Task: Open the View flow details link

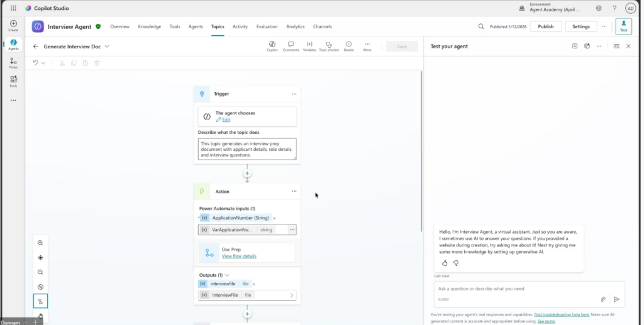Action: click(239, 256)
